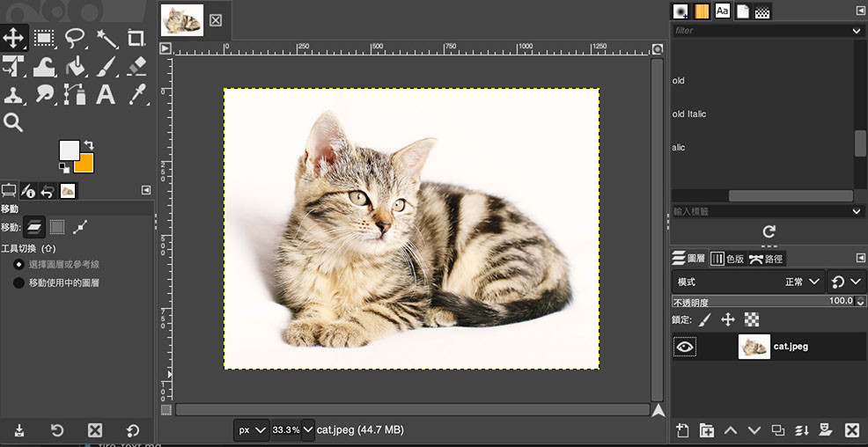Click the 33.3% zoom field
This screenshot has width=868, height=447.
[286, 430]
